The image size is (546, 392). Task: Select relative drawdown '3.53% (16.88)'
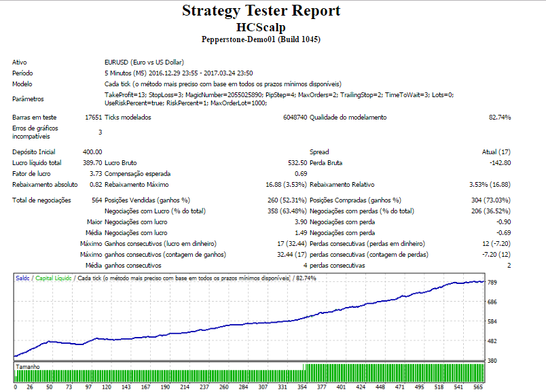click(x=490, y=185)
